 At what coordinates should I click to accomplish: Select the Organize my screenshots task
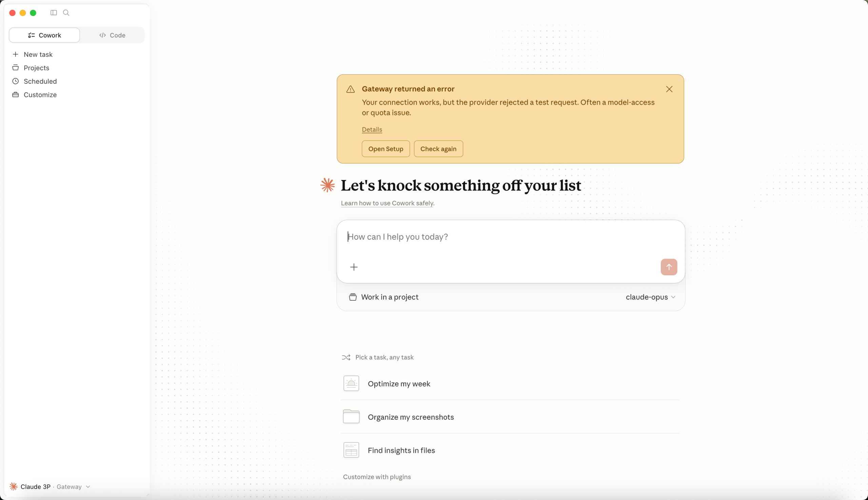pyautogui.click(x=510, y=417)
